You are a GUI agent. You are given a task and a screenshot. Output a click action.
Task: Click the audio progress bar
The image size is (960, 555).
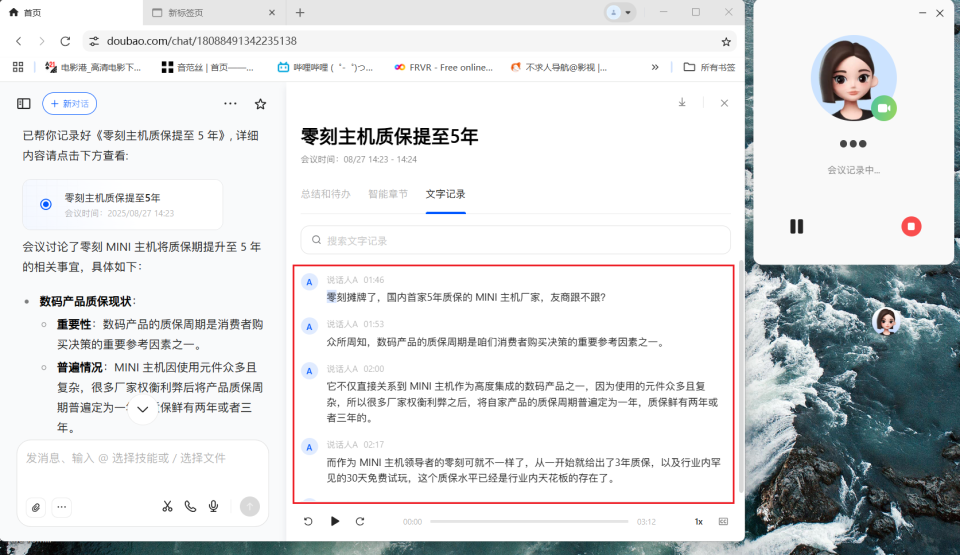pyautogui.click(x=529, y=521)
